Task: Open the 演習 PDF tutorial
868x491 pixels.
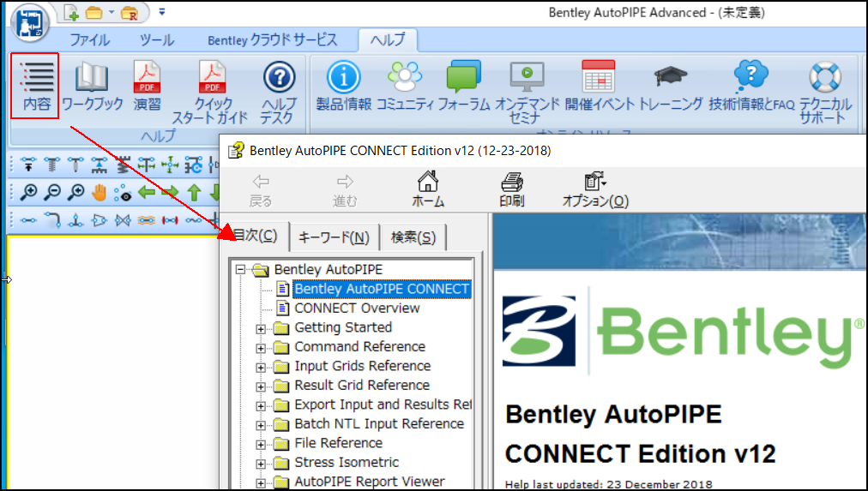Action: pyautogui.click(x=148, y=86)
